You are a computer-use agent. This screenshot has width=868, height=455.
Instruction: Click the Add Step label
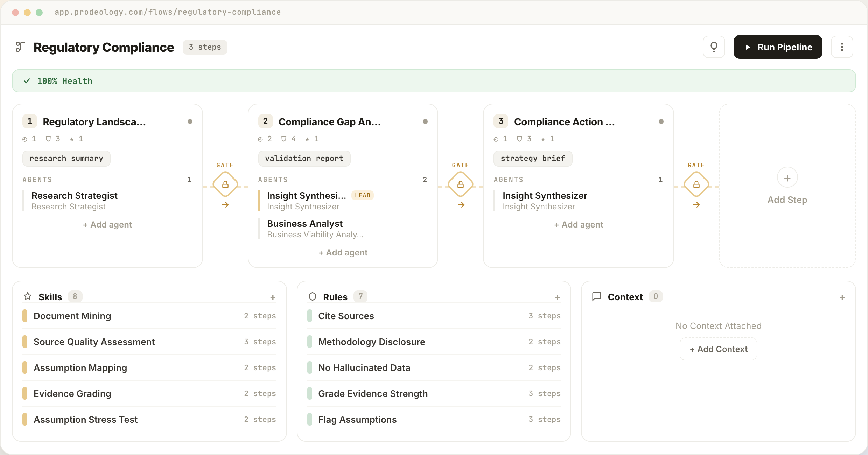[x=787, y=200]
